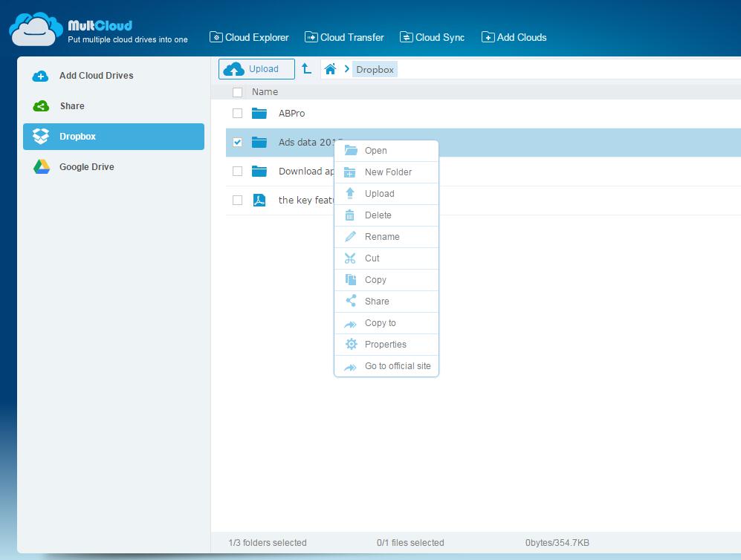
Task: Check the PDF file checkbox
Action: click(237, 201)
